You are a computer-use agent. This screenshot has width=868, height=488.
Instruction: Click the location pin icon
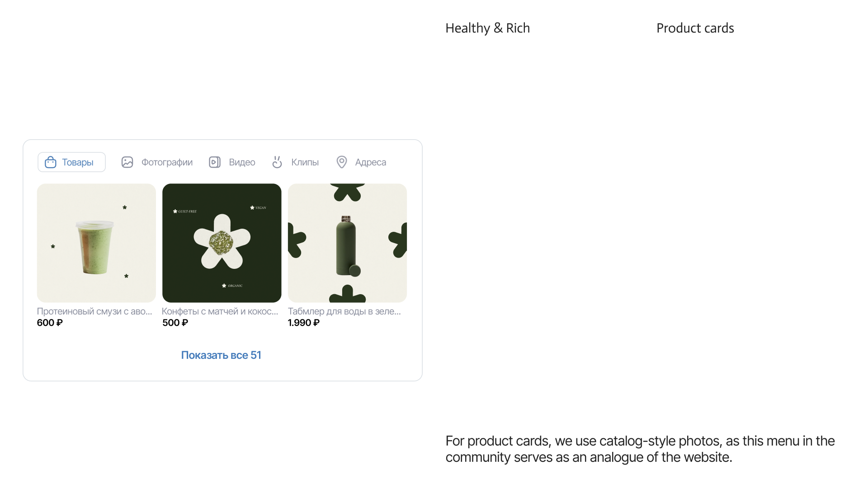tap(342, 162)
